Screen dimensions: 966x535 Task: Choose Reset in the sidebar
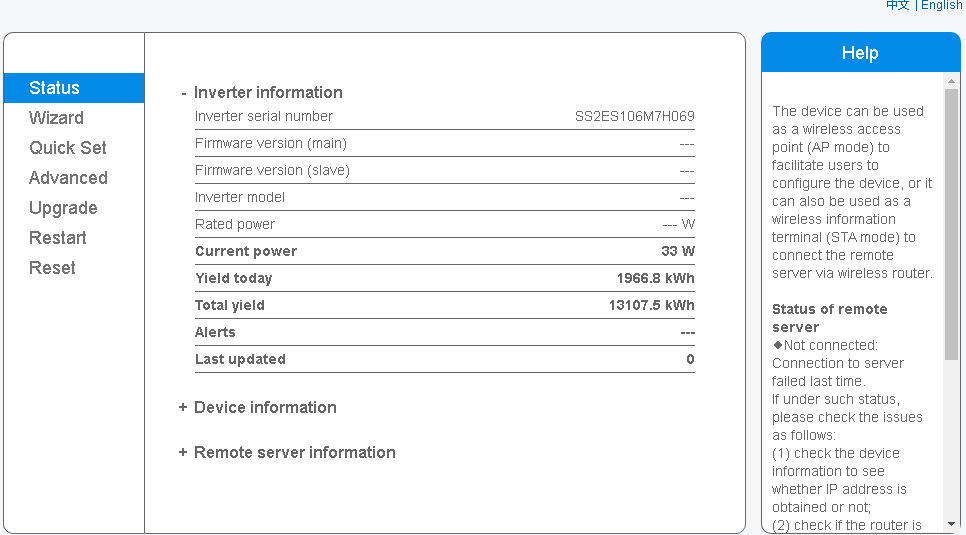pyautogui.click(x=52, y=268)
